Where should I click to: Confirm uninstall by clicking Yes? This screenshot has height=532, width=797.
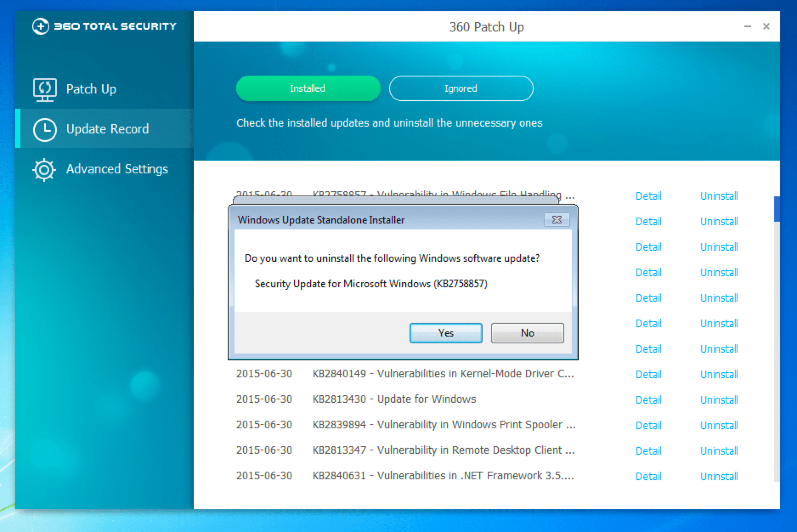click(445, 333)
